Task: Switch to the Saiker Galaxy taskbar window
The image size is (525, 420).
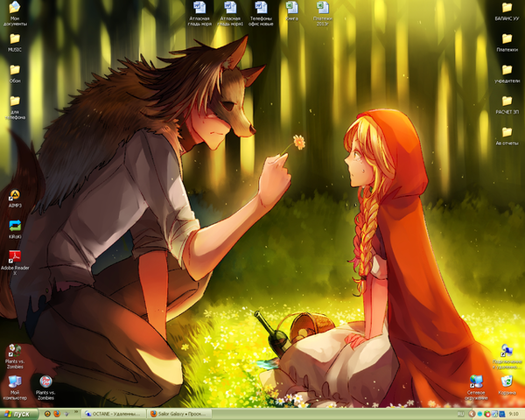Action: [181, 413]
